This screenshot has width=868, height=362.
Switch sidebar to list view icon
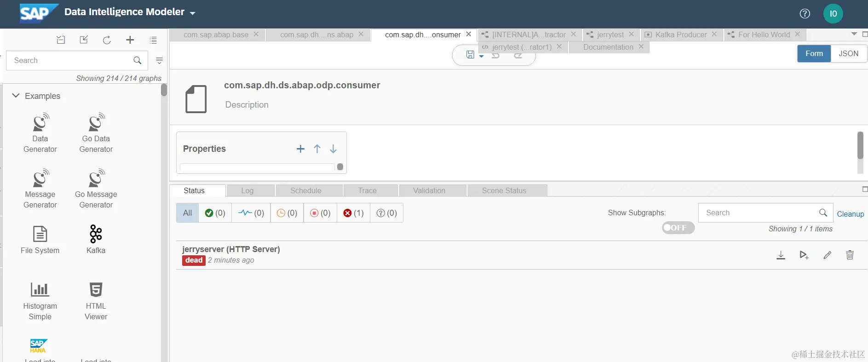(x=153, y=40)
